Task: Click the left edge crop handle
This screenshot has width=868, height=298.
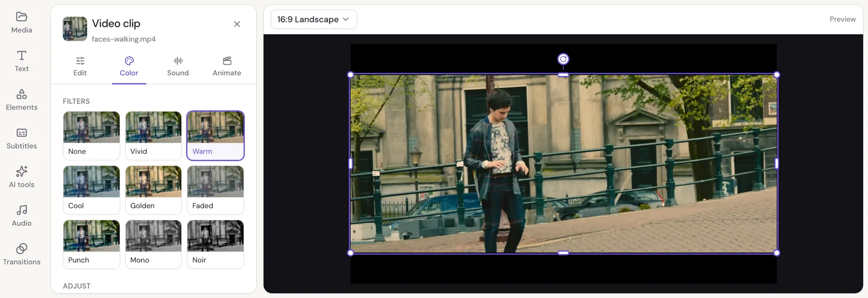Action: click(350, 163)
